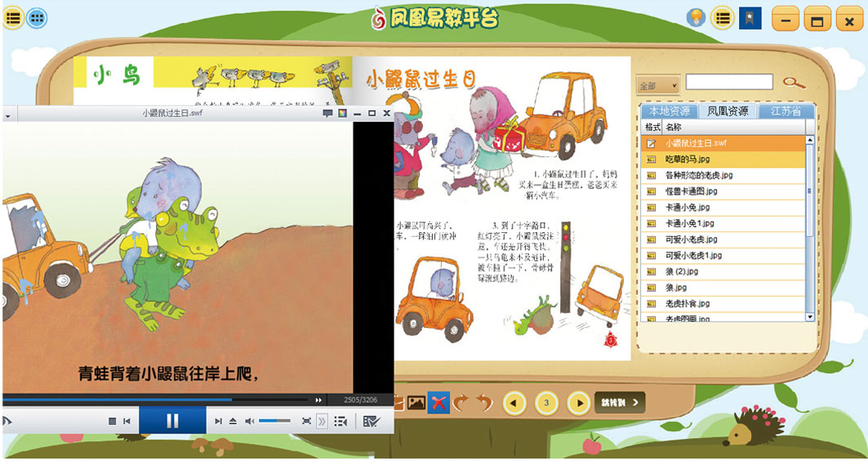Open the player title bar dropdown arrow
Screen dimensions: 868x461
point(7,116)
